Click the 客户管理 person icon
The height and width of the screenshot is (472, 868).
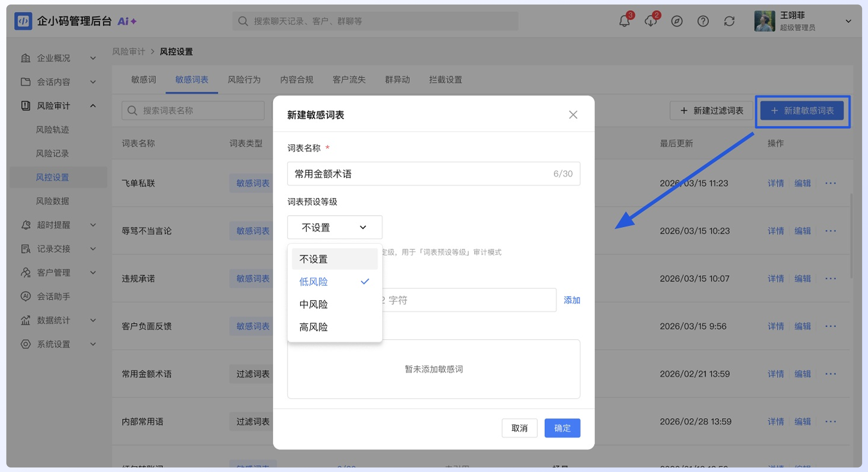click(26, 273)
